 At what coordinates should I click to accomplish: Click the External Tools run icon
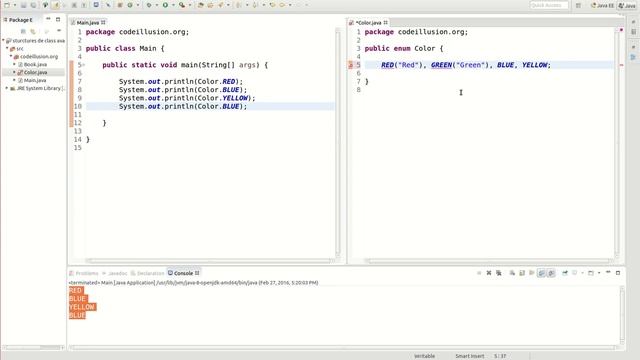(182, 5)
